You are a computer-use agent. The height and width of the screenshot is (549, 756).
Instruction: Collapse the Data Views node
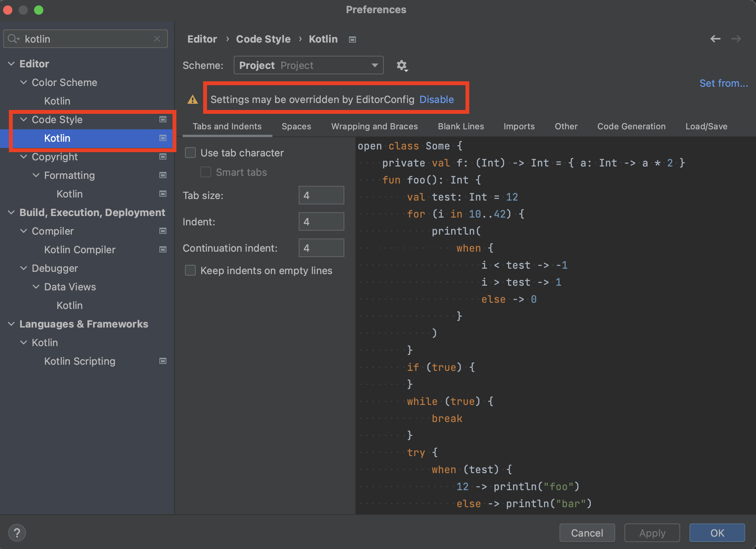[x=36, y=287]
